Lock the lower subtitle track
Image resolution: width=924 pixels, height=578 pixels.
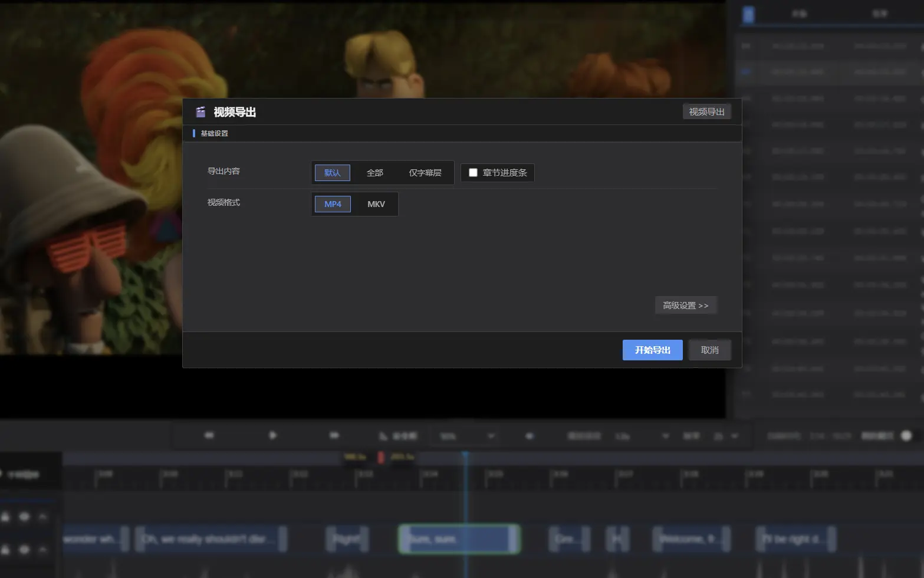5,550
